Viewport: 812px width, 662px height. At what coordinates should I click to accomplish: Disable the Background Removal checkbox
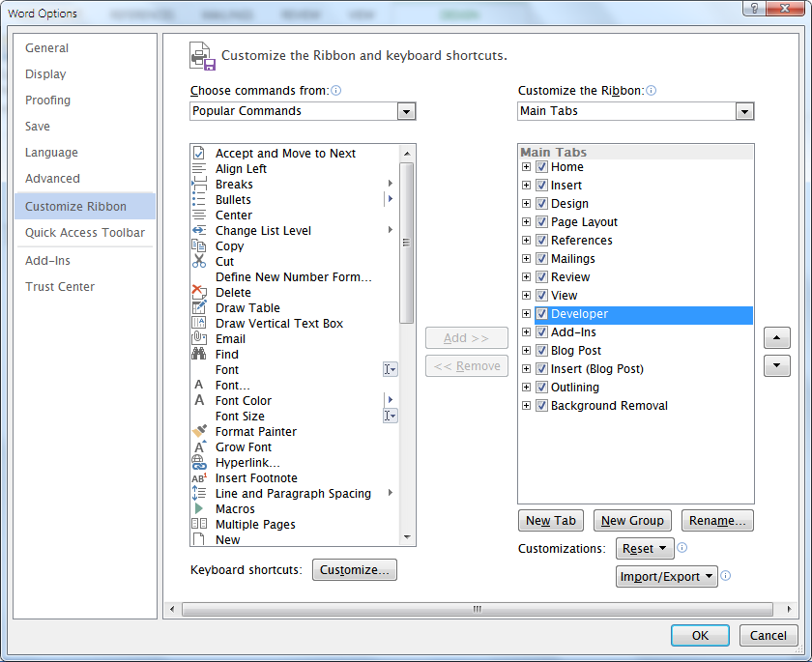(x=541, y=406)
